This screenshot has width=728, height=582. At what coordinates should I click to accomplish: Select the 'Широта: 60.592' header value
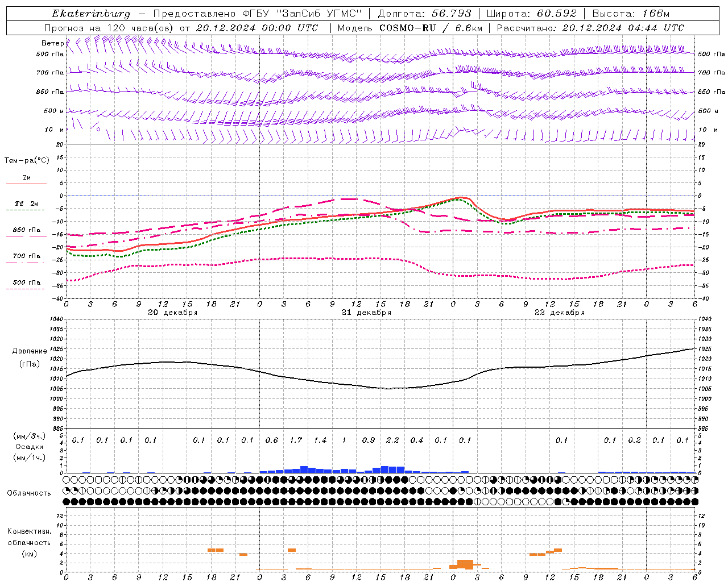532,14
